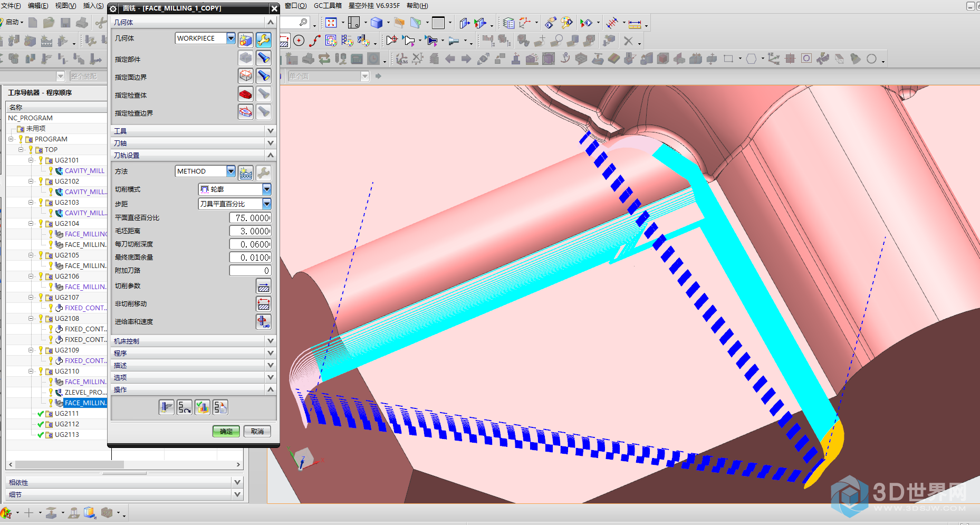Click the specify check boundary icon
The image size is (980, 525).
[x=246, y=112]
